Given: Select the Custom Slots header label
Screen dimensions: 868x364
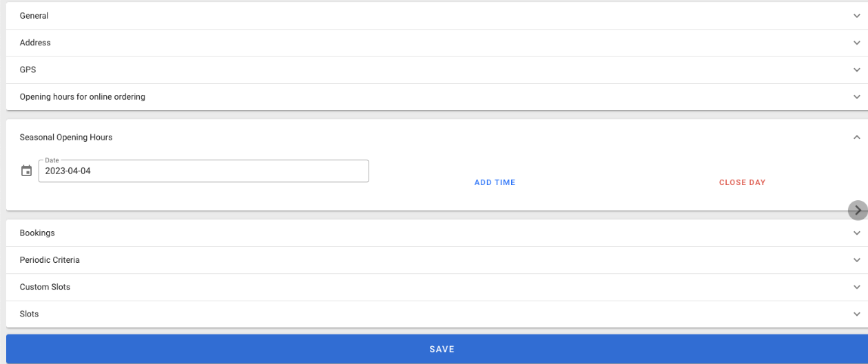Looking at the screenshot, I should (45, 287).
